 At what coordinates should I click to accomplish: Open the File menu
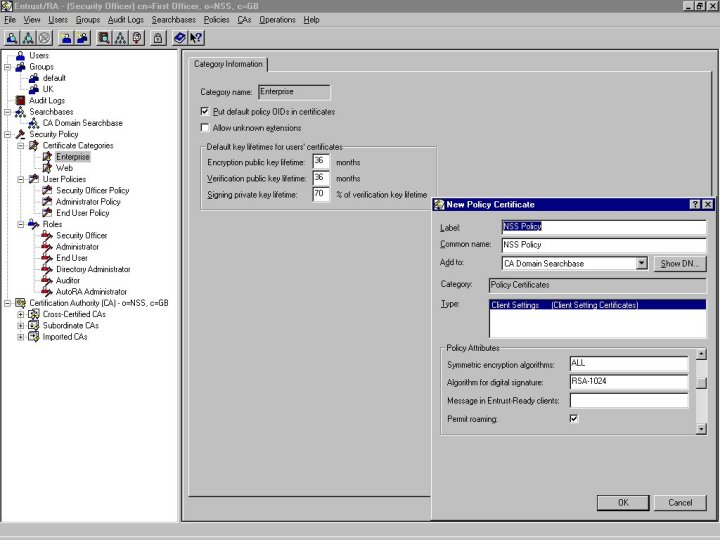click(x=10, y=20)
